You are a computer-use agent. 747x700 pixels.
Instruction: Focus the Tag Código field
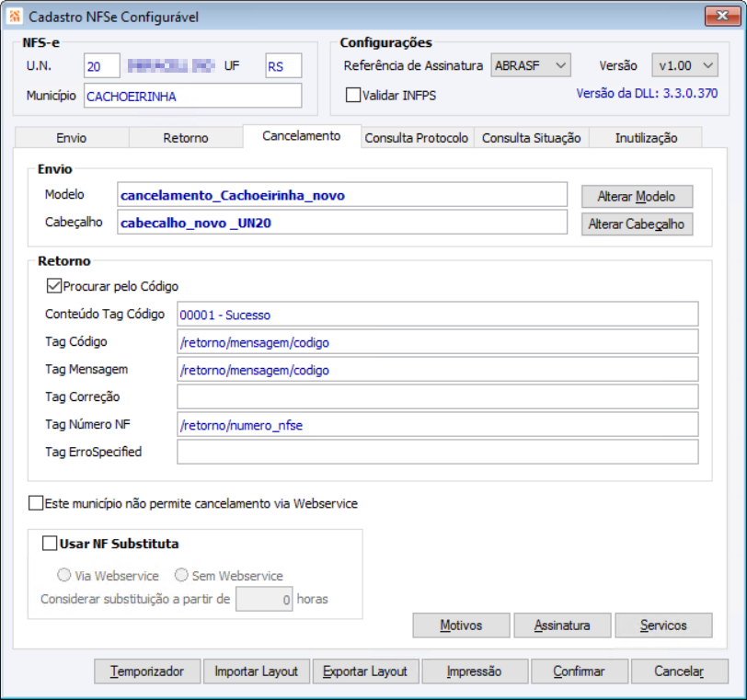tap(437, 342)
